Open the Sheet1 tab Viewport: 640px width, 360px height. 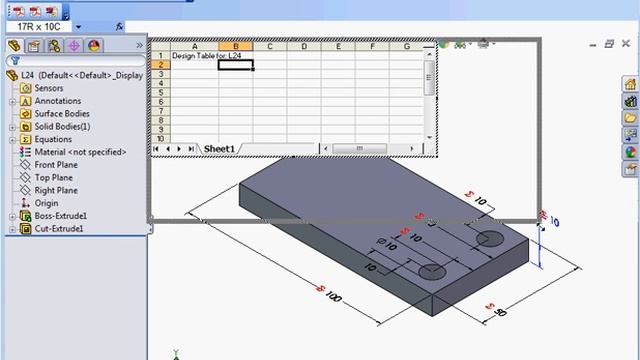[219, 149]
